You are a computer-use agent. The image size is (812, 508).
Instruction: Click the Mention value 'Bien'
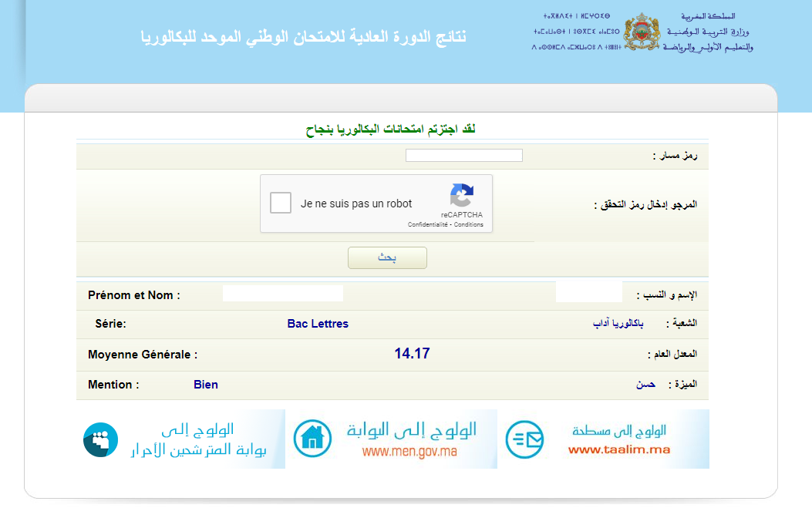[206, 384]
